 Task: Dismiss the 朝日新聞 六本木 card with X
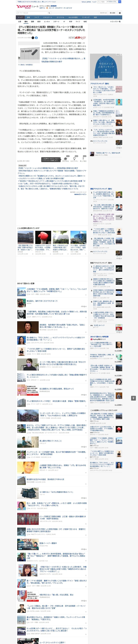[68, 254]
